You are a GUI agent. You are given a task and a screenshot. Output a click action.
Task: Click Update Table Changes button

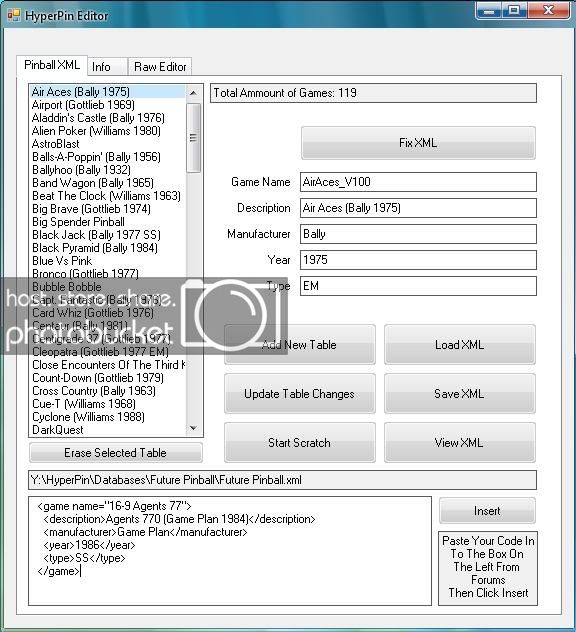coord(299,394)
